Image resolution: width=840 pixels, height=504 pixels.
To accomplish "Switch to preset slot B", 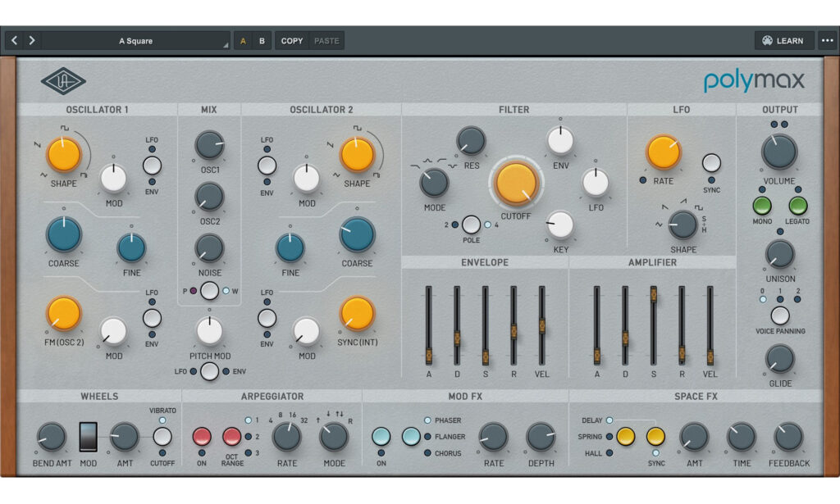I will [261, 39].
